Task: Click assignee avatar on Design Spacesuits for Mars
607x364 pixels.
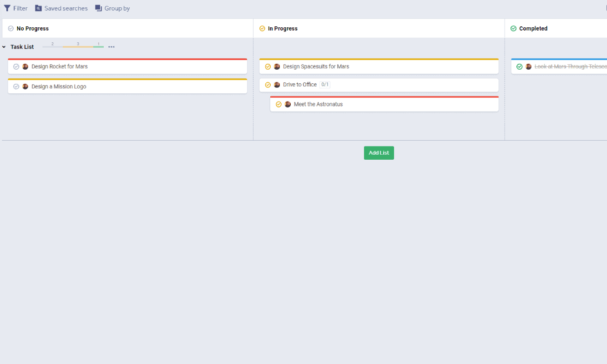Action: click(277, 66)
